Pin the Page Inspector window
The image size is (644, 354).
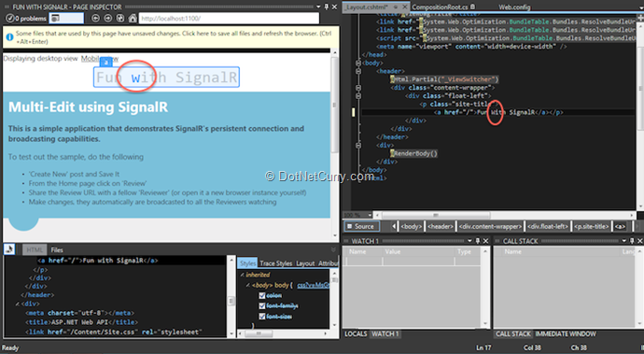pyautogui.click(x=327, y=7)
